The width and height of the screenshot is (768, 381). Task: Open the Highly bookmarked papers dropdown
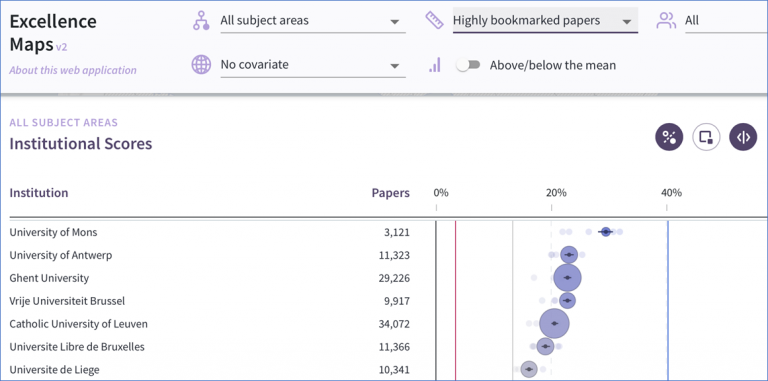pos(545,21)
